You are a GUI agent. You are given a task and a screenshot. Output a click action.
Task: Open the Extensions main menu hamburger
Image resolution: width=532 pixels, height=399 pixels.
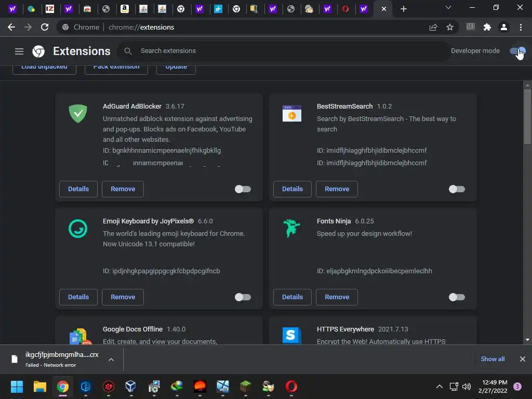(19, 51)
